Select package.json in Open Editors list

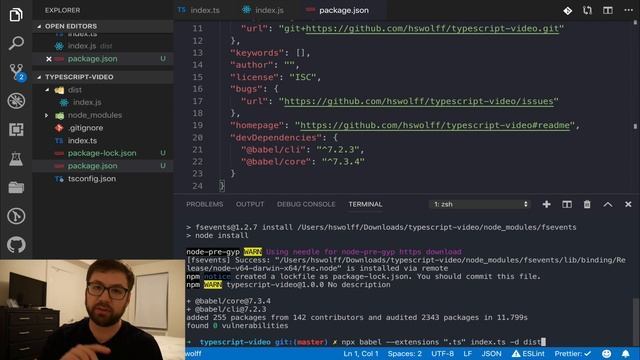pyautogui.click(x=103, y=59)
